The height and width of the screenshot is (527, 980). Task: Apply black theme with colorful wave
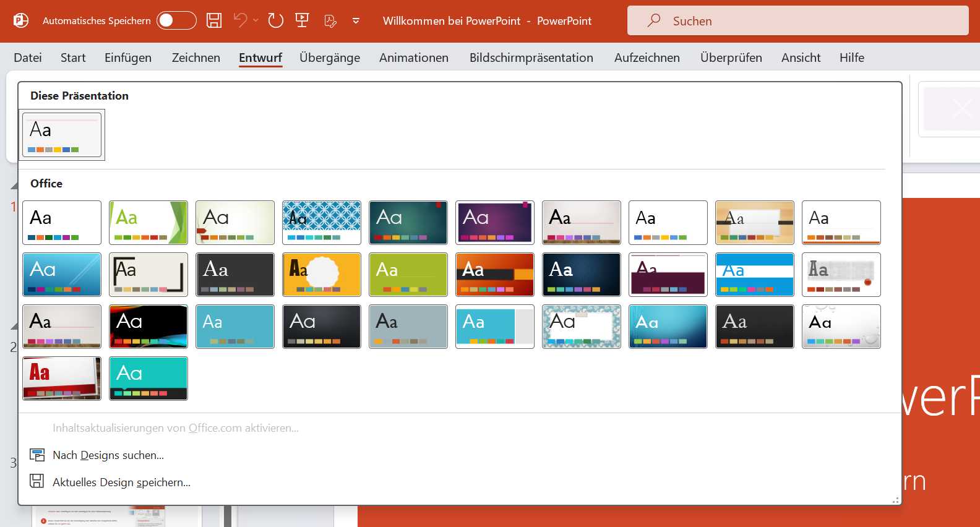148,327
